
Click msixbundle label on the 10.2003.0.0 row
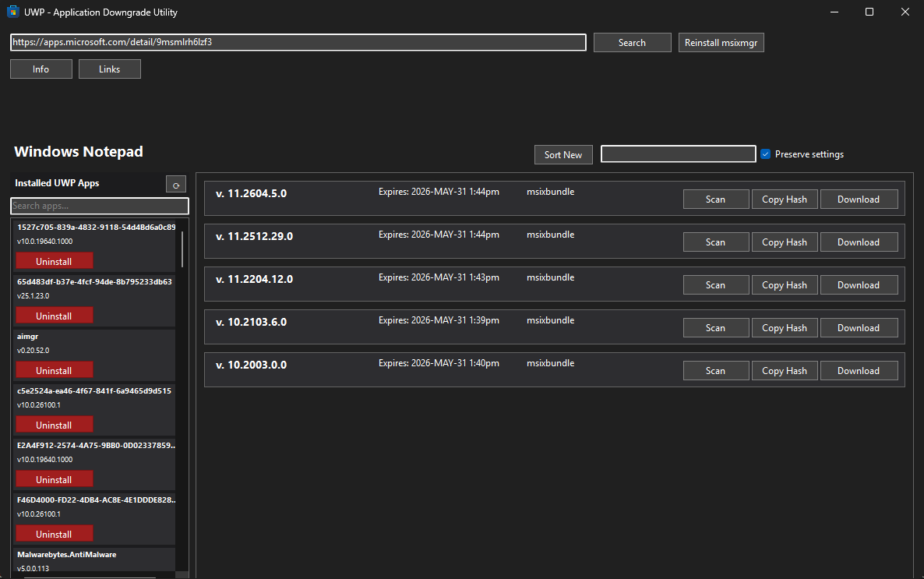click(x=550, y=363)
